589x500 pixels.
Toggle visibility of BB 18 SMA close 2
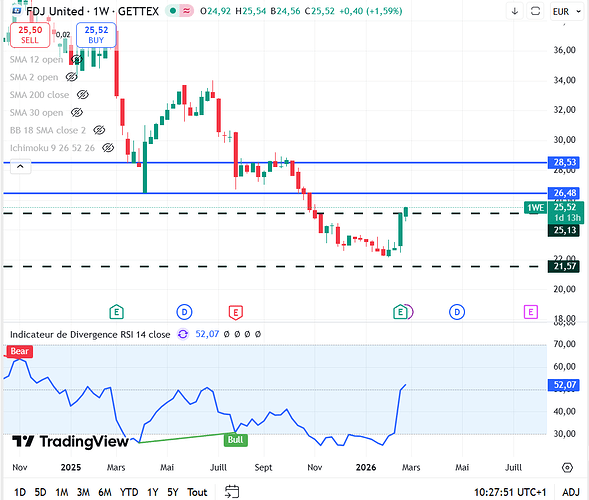(99, 130)
